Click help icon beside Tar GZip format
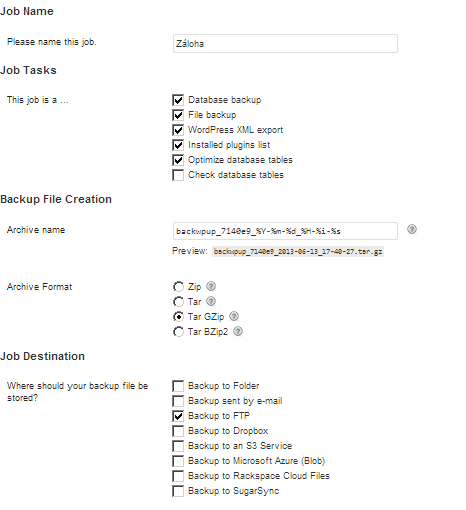 (234, 316)
